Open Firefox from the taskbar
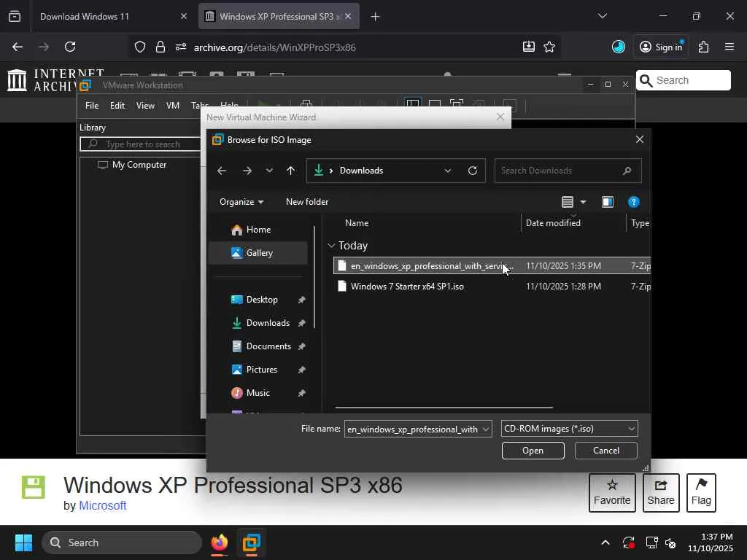 (220, 542)
